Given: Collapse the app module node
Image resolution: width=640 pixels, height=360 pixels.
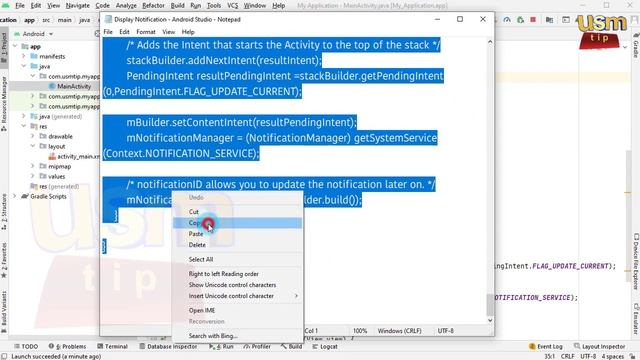Looking at the screenshot, I should tap(16, 47).
